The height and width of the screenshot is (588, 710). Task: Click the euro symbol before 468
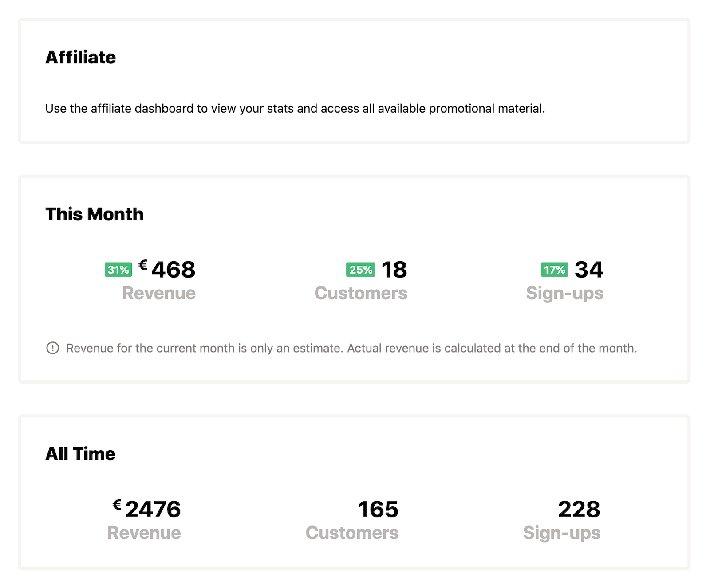click(x=143, y=265)
